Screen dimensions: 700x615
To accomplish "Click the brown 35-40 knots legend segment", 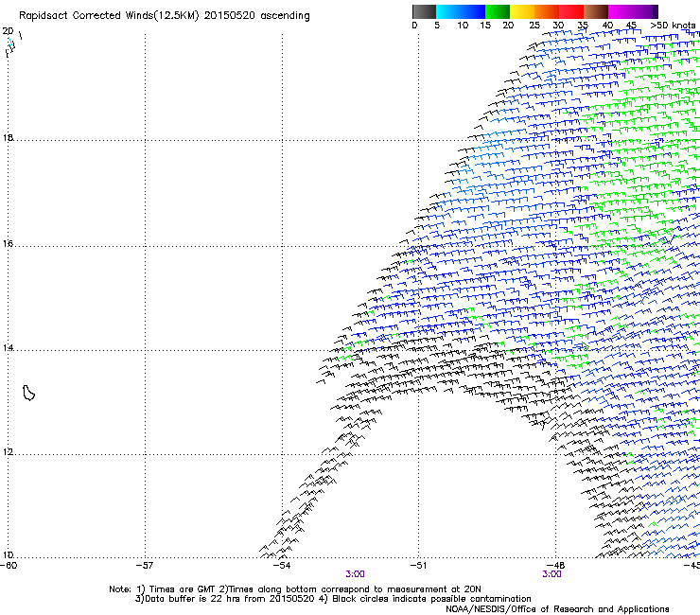I will [596, 11].
